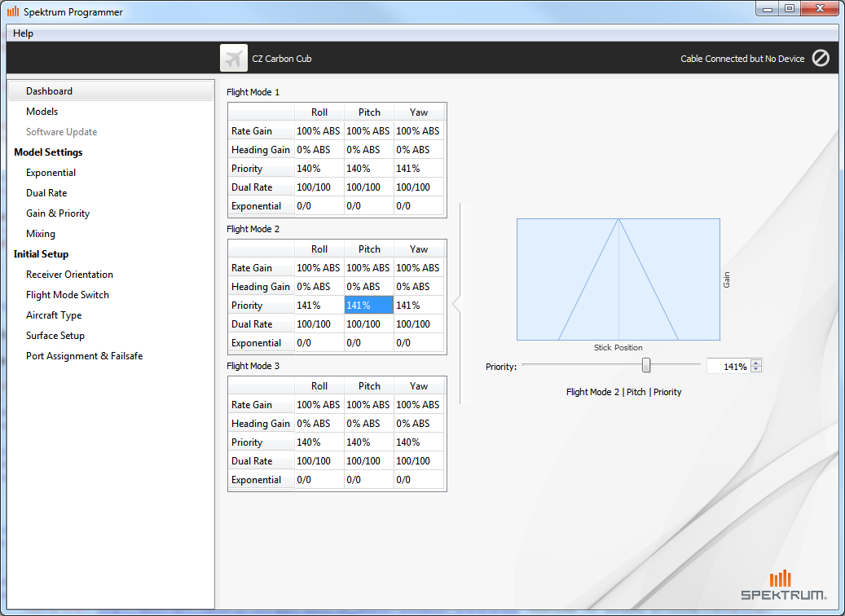Select Flight Mode 3 Yaw Dual Rate cell

tap(419, 461)
